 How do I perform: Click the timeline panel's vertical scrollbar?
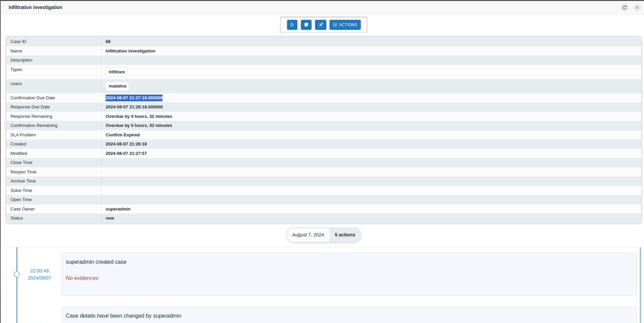[x=640, y=285]
